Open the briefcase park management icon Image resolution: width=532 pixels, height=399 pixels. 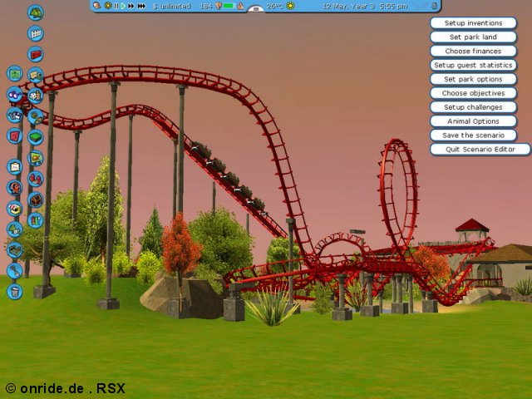(x=15, y=166)
